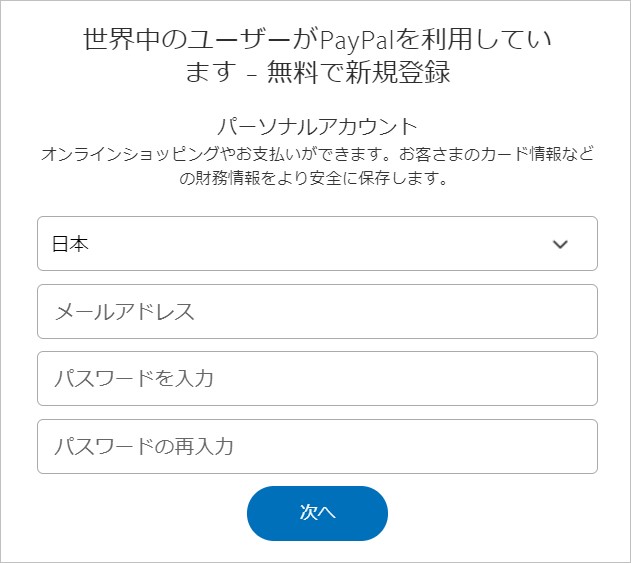Focus the パスワードを入力 field
The width and height of the screenshot is (631, 563).
click(x=317, y=379)
